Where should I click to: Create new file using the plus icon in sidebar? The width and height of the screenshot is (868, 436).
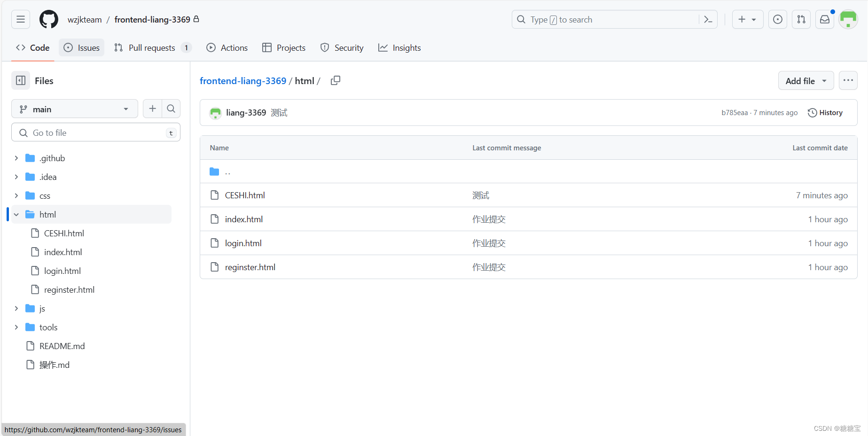[x=152, y=109]
